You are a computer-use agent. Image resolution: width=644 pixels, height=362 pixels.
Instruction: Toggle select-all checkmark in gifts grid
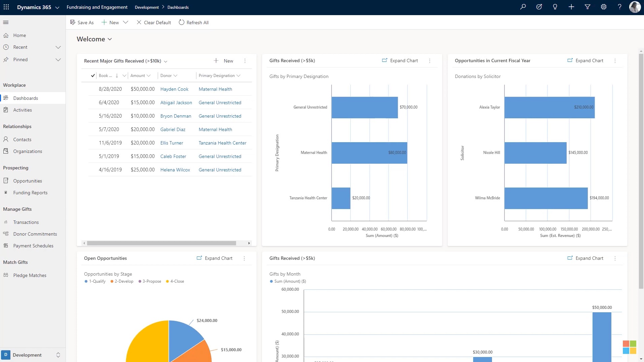coord(93,76)
